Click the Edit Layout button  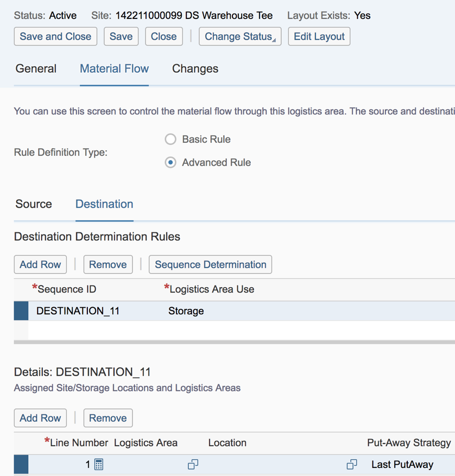[319, 37]
